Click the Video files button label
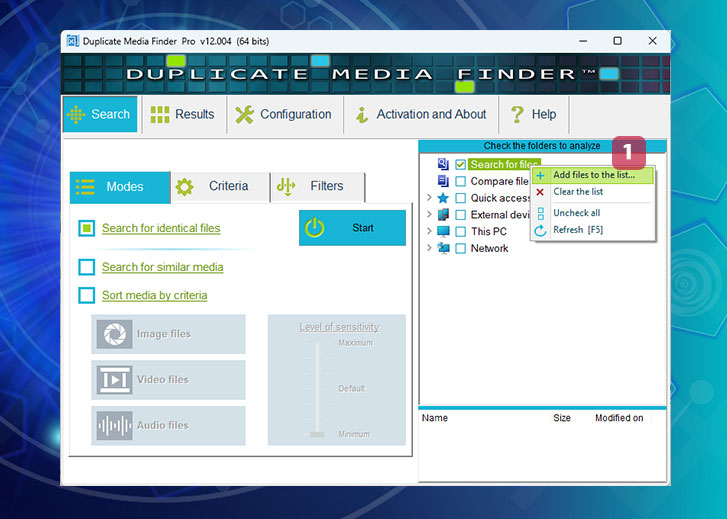 pos(163,380)
